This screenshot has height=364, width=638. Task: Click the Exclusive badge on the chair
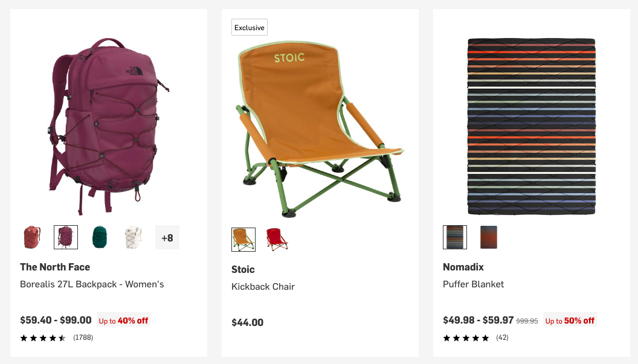pos(250,28)
